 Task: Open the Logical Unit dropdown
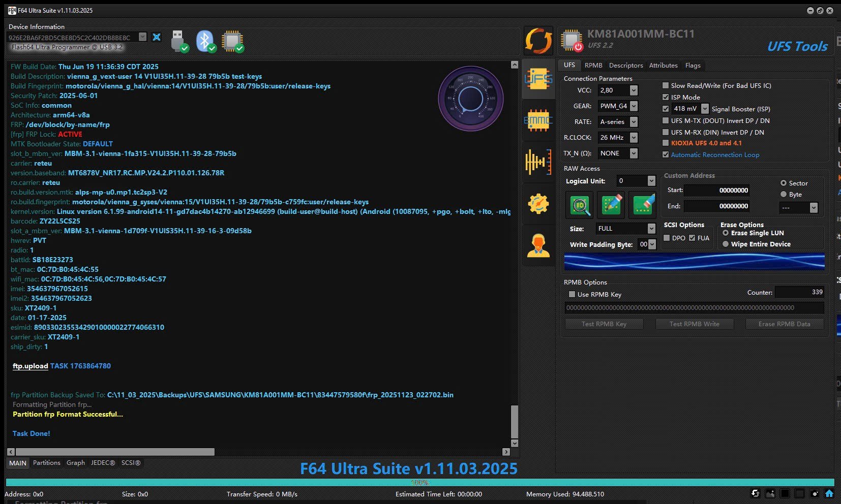pyautogui.click(x=651, y=181)
